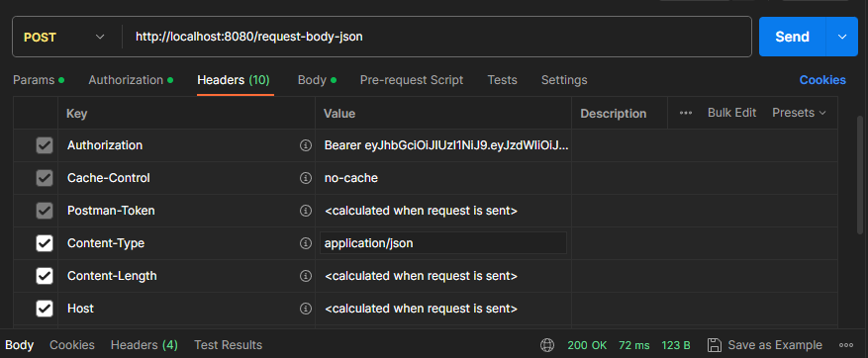
Task: Click the info icon next to Cache-Control
Action: (305, 178)
